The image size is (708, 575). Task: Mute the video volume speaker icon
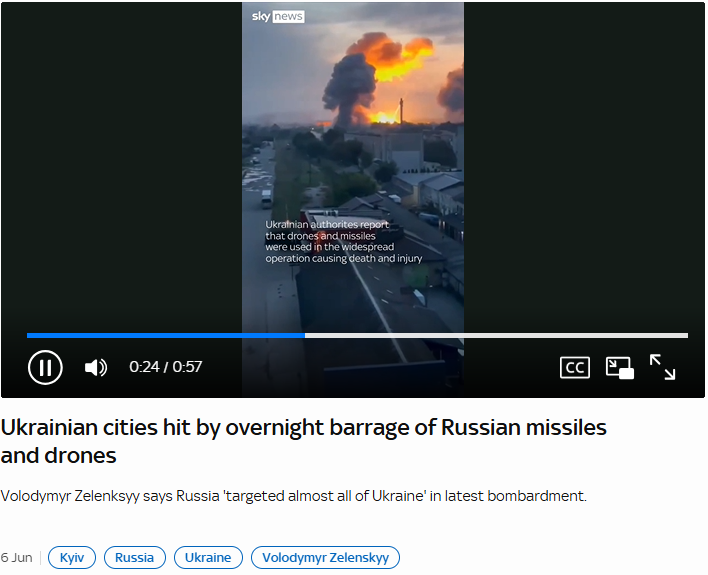click(x=96, y=367)
